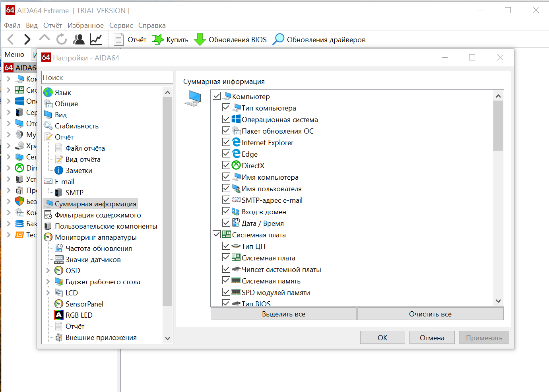This screenshot has width=549, height=392.
Task: Expand the LCD node in settings tree
Action: (48, 293)
